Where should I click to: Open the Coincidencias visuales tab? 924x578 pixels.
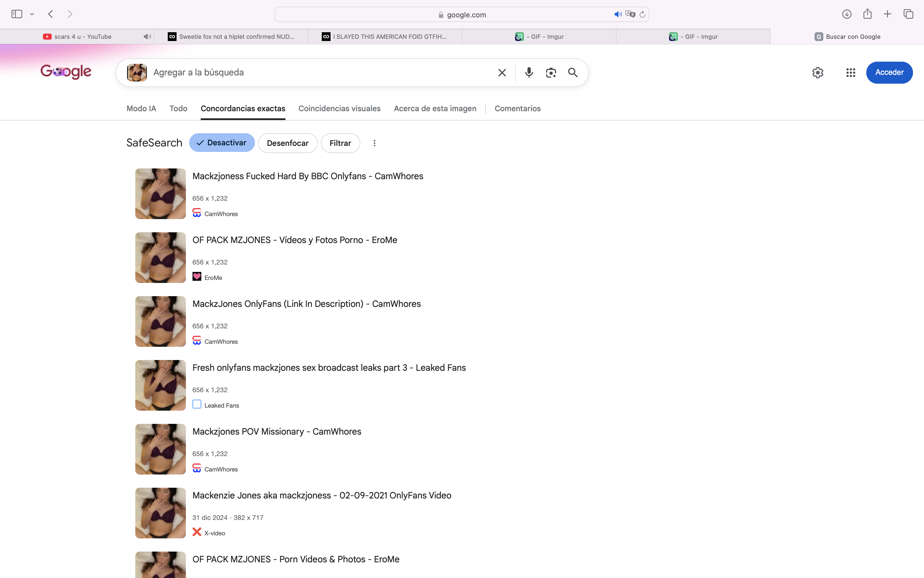[x=339, y=108]
